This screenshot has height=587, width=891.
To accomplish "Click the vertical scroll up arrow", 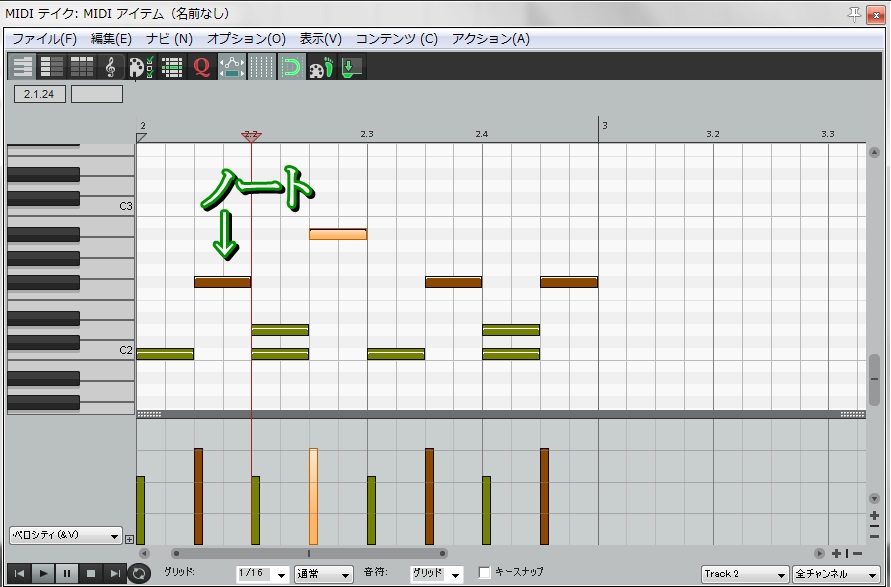I will (874, 152).
